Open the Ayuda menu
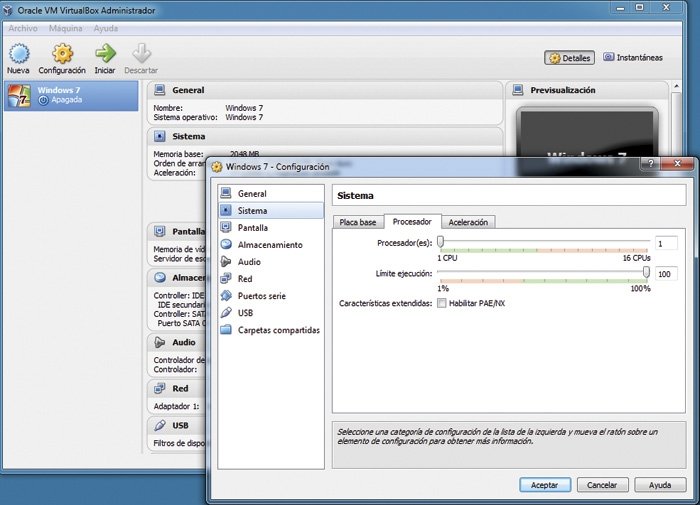 (x=106, y=28)
